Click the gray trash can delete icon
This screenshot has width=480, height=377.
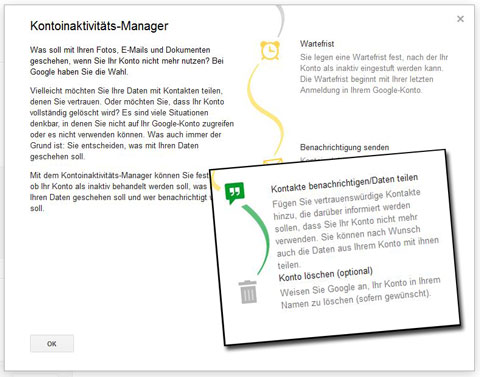point(248,292)
